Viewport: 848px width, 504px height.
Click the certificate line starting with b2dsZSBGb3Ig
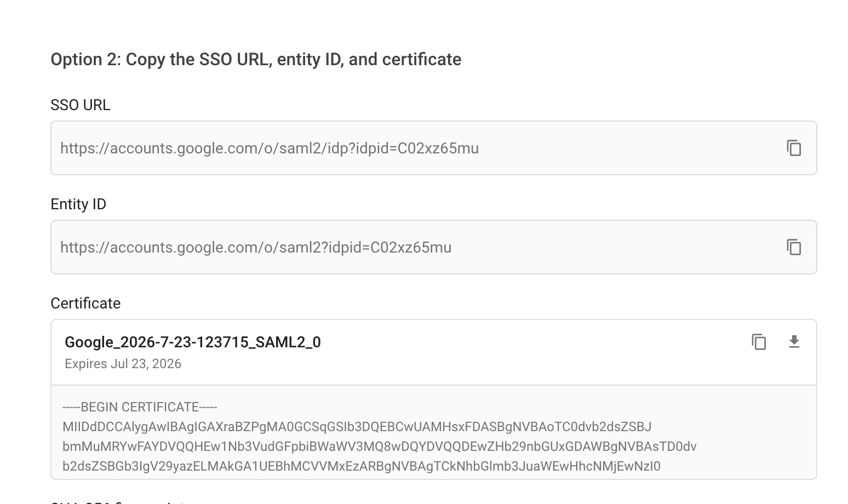click(362, 466)
